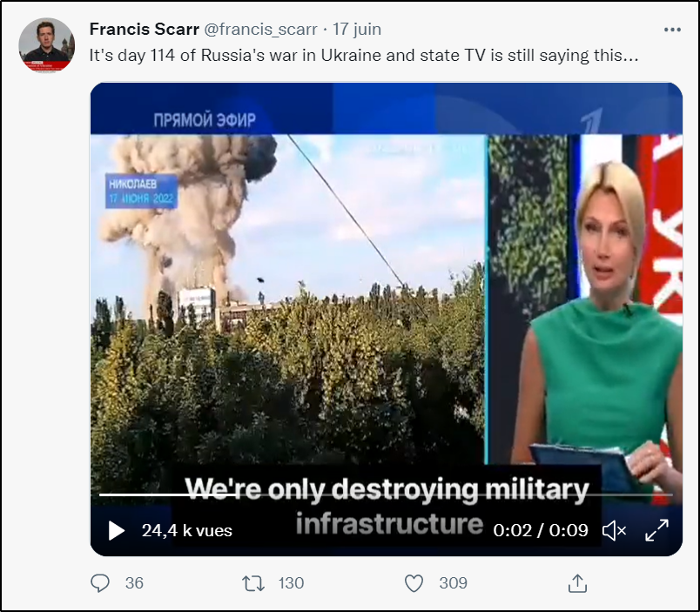Click the 0:02 / 0:09 time indicator
The width and height of the screenshot is (700, 612).
tap(541, 530)
